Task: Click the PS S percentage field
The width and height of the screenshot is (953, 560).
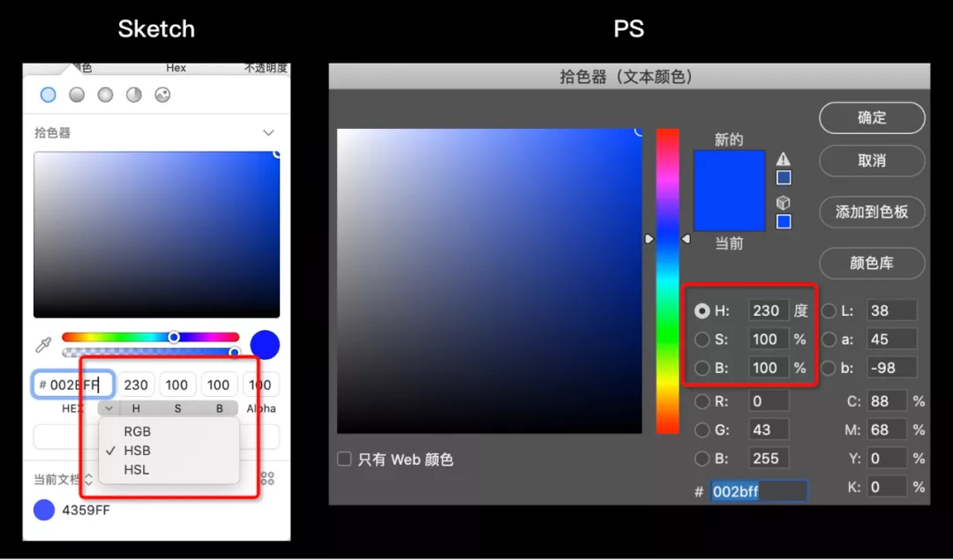Action: (769, 340)
